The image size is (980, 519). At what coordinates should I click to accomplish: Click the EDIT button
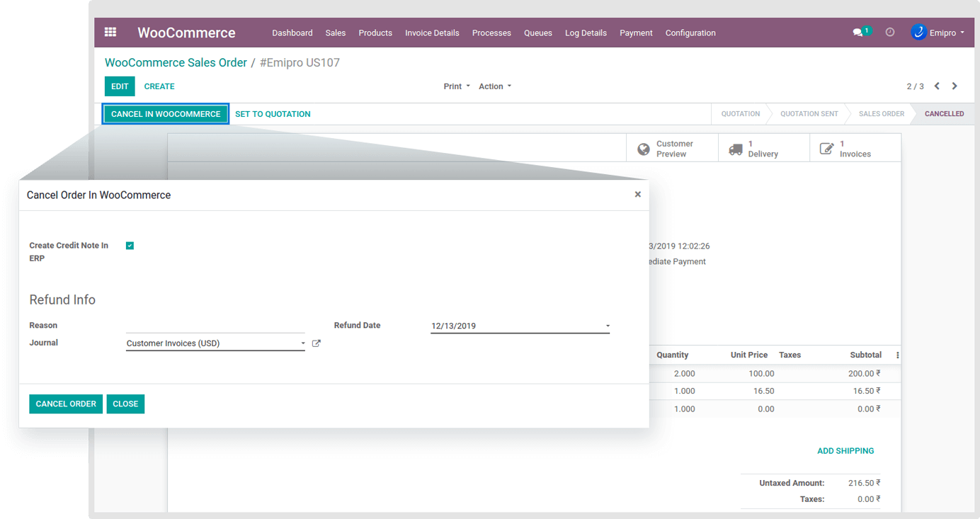tap(120, 86)
